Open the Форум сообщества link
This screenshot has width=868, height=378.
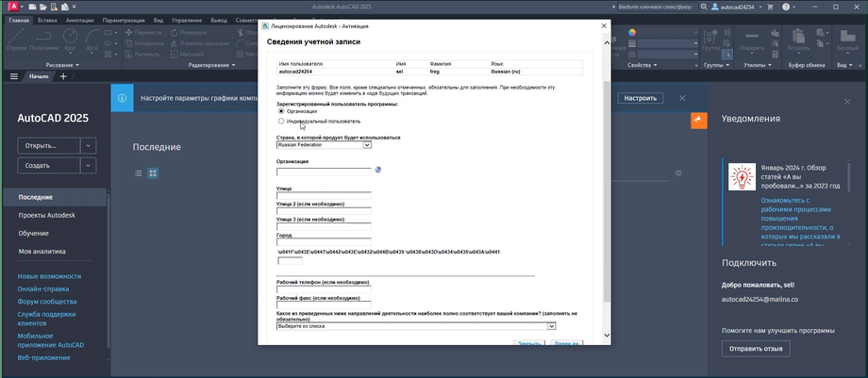(x=47, y=302)
